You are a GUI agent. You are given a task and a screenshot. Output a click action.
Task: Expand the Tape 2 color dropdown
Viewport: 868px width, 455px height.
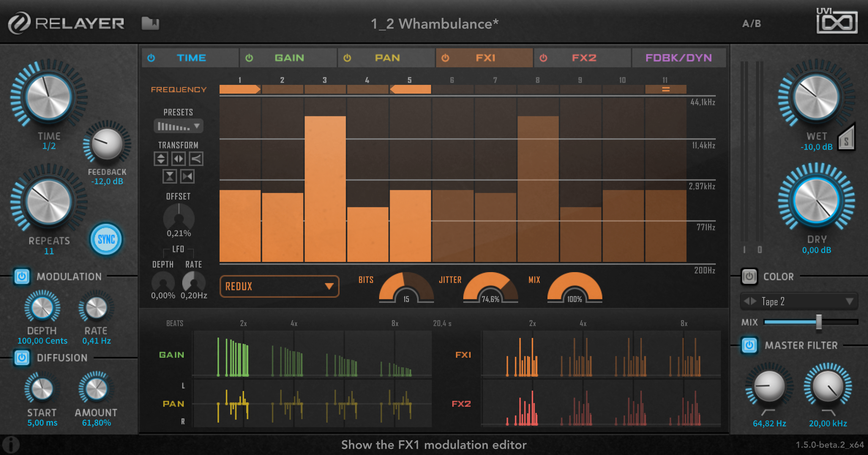(x=849, y=301)
